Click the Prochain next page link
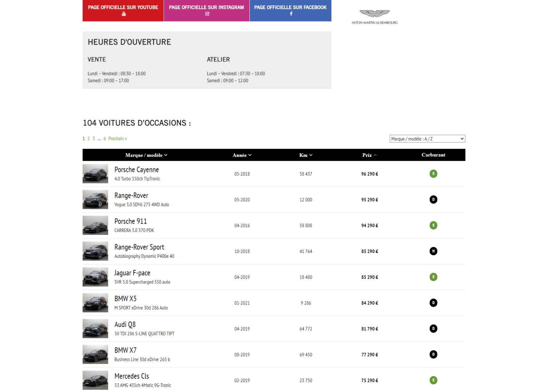 click(117, 139)
